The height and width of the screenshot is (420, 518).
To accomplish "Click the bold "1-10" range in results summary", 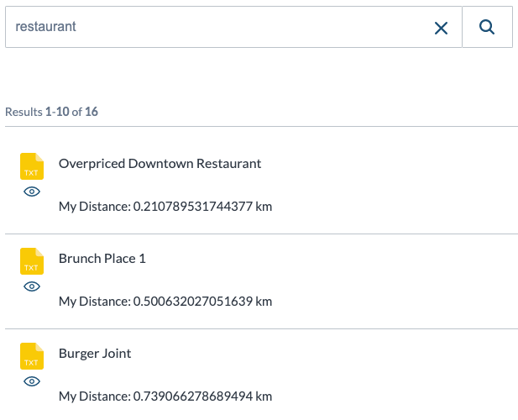I will (57, 112).
